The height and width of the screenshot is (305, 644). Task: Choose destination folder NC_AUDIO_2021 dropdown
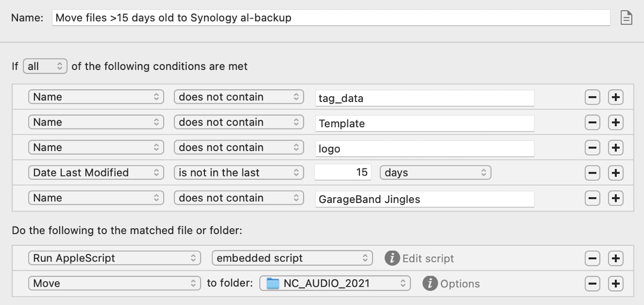click(x=335, y=284)
